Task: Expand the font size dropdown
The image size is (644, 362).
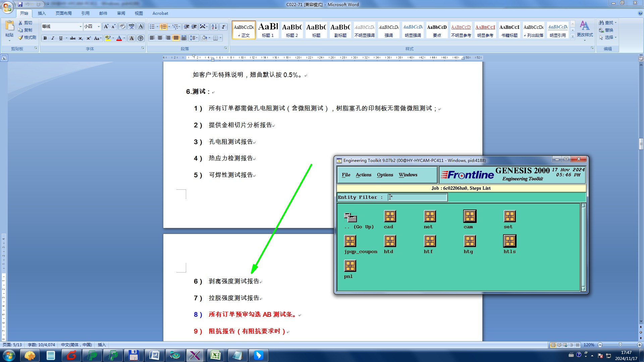Action: pyautogui.click(x=99, y=27)
